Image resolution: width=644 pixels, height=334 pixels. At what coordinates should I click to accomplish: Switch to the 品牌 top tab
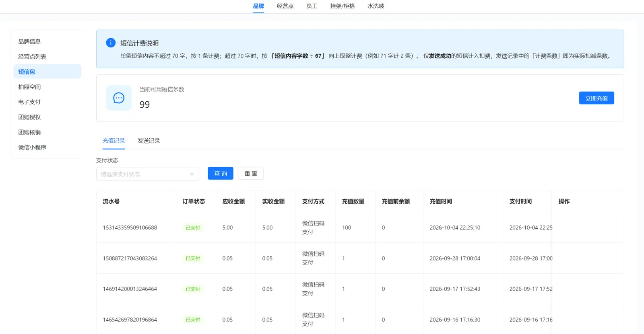click(258, 6)
